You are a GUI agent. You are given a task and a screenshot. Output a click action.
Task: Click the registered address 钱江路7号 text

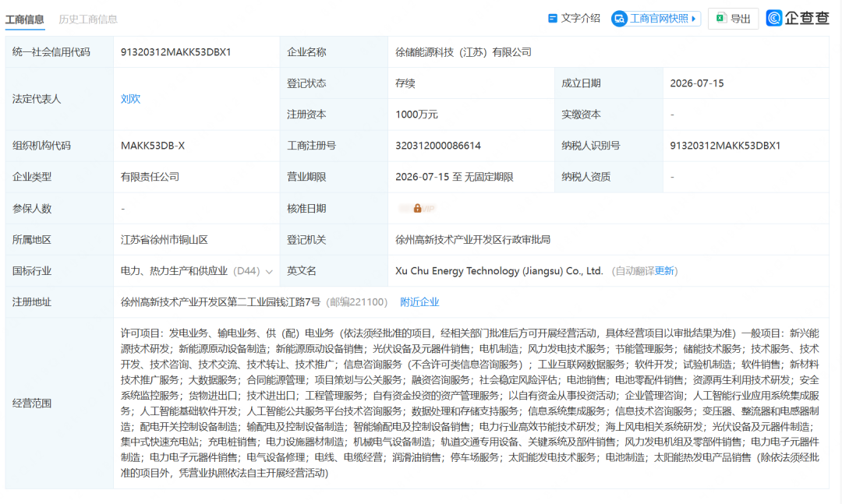220,302
